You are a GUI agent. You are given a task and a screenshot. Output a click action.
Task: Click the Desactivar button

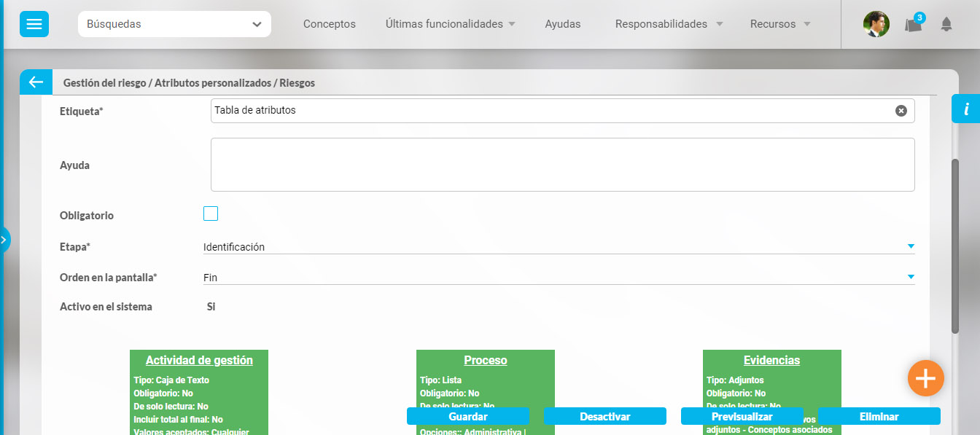coord(605,416)
